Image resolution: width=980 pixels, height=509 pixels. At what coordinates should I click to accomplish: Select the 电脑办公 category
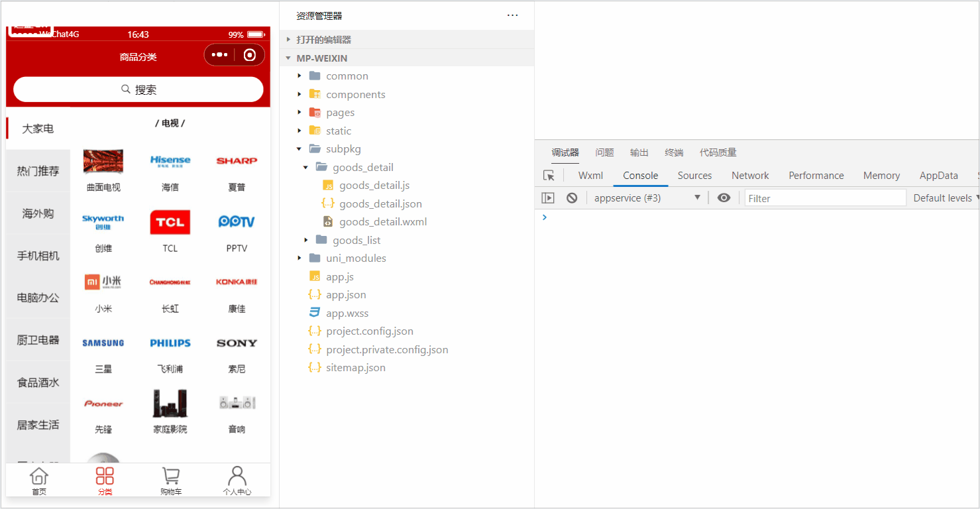pos(38,298)
